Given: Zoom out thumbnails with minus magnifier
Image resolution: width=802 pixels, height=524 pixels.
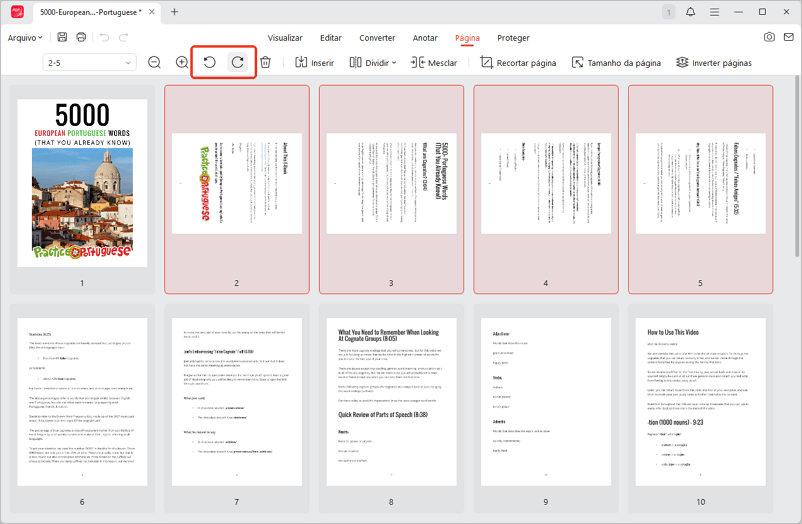Looking at the screenshot, I should [154, 62].
